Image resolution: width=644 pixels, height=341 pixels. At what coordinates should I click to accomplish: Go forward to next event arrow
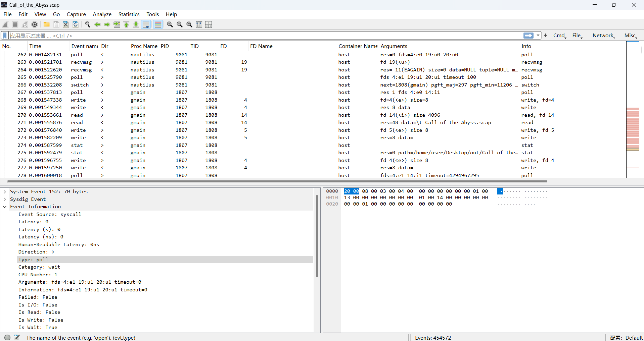click(x=107, y=24)
